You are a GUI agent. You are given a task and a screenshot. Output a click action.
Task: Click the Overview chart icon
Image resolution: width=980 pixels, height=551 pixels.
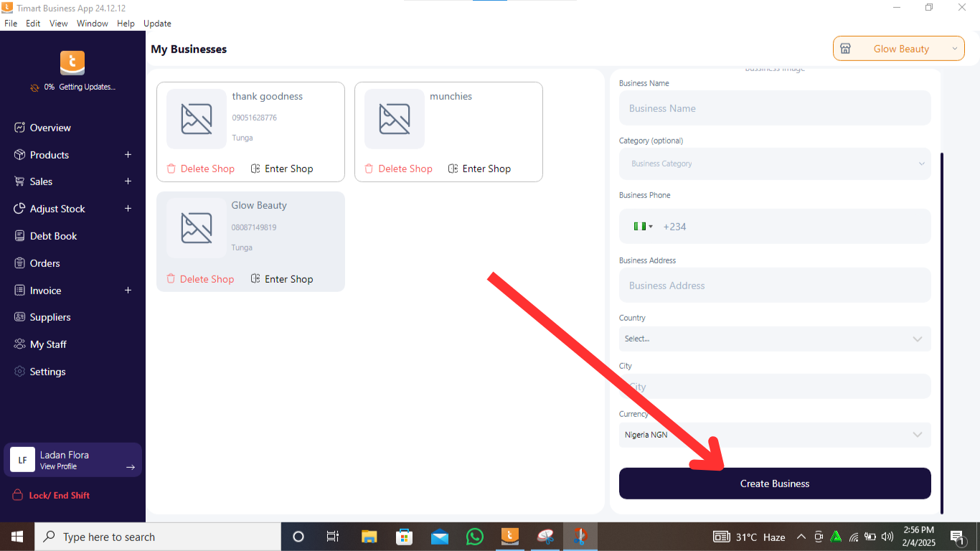20,128
